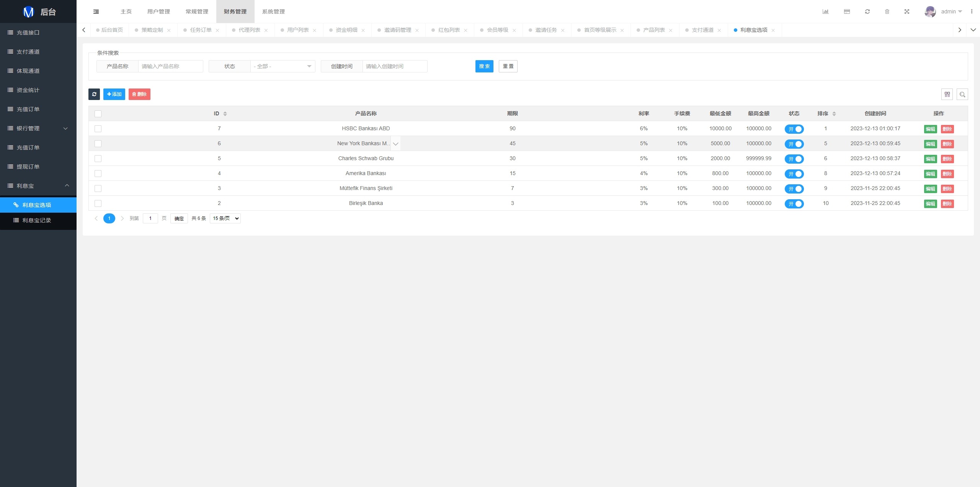Open the column filter grid icon

[947, 94]
